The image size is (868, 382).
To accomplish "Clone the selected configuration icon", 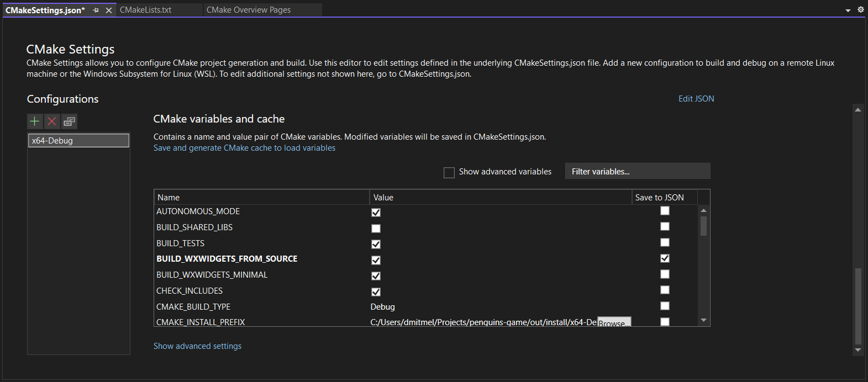I will pos(70,121).
